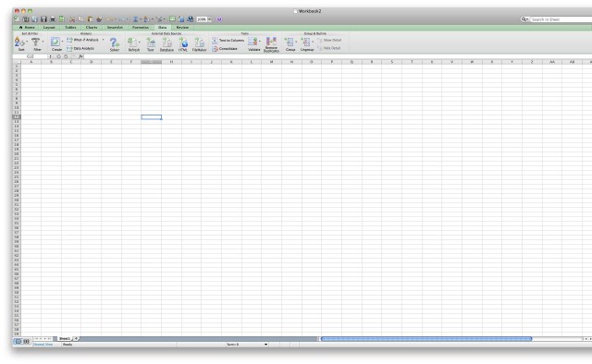Click the What-If Analysis button
Image resolution: width=592 pixels, height=364 pixels.
tap(82, 40)
